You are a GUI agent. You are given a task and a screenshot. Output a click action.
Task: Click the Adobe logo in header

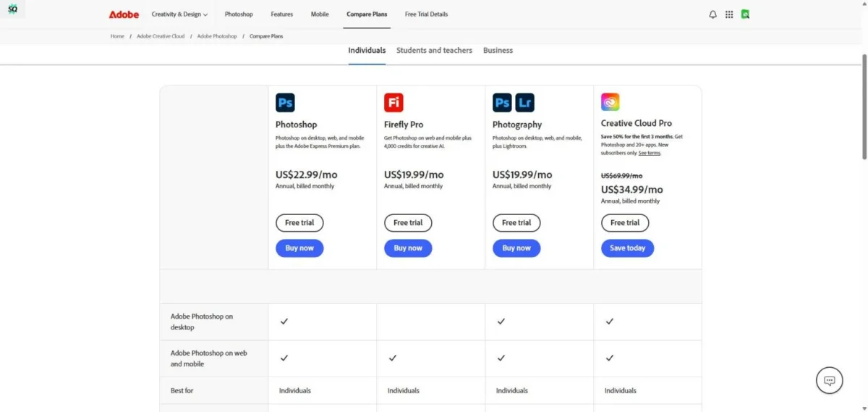pyautogui.click(x=124, y=14)
